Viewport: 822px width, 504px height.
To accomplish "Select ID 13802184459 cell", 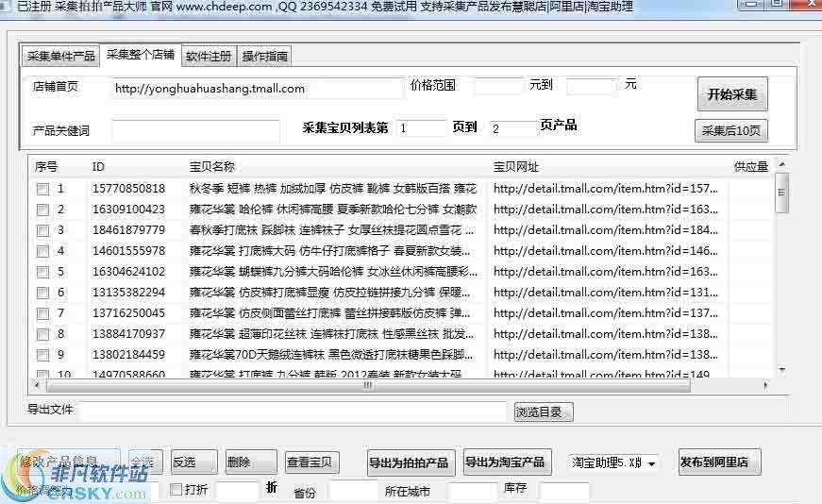I will [x=128, y=355].
